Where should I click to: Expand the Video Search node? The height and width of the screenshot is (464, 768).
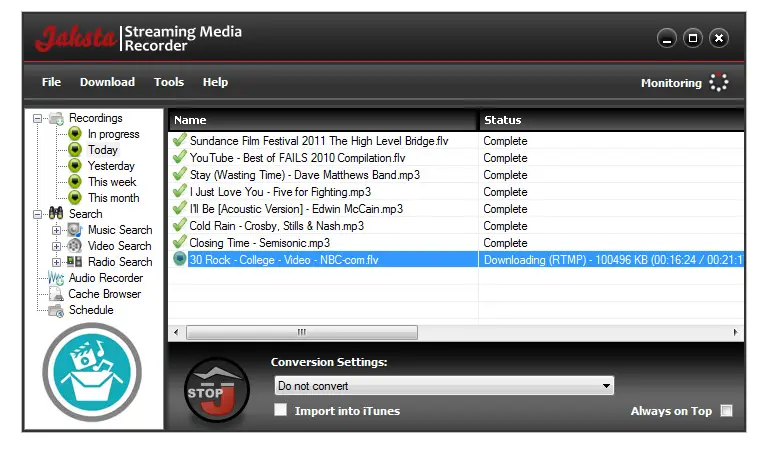pos(56,246)
